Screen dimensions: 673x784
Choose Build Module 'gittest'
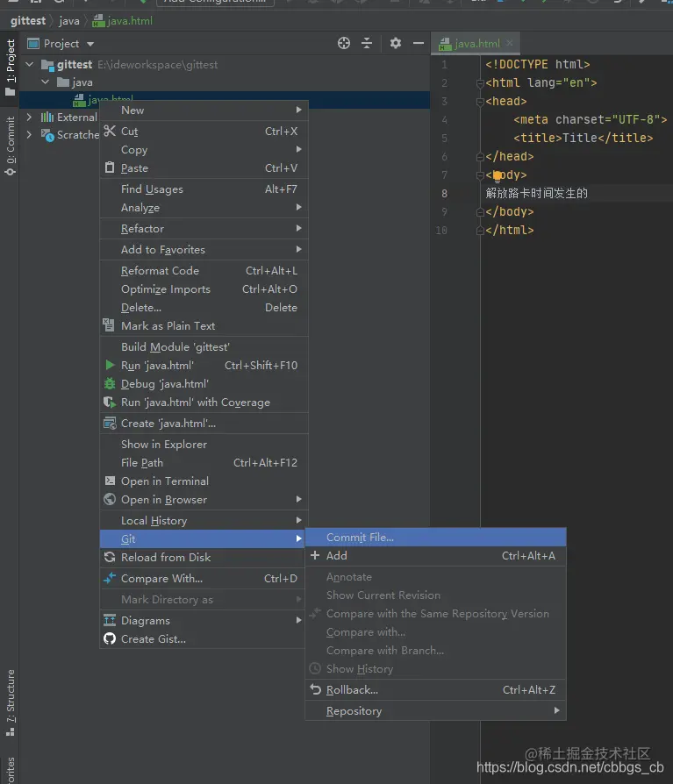pos(204,346)
